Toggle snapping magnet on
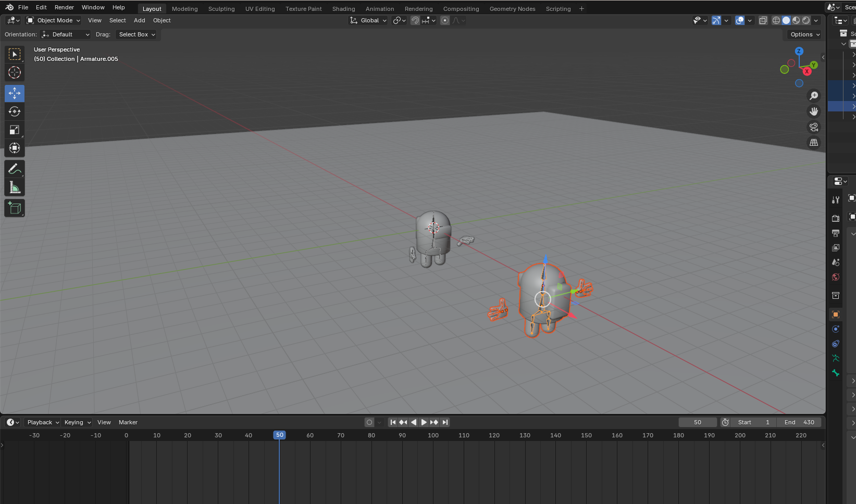856x504 pixels. pos(415,20)
